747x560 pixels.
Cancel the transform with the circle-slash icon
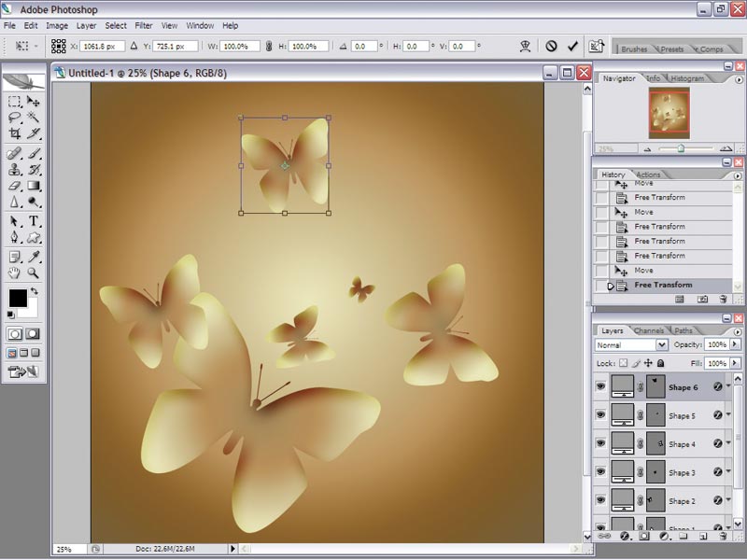(x=551, y=46)
